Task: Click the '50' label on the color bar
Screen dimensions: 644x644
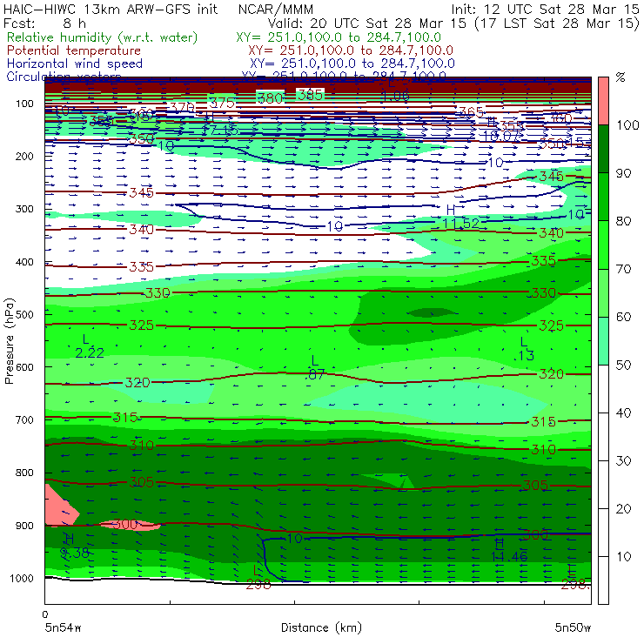Action: click(623, 366)
